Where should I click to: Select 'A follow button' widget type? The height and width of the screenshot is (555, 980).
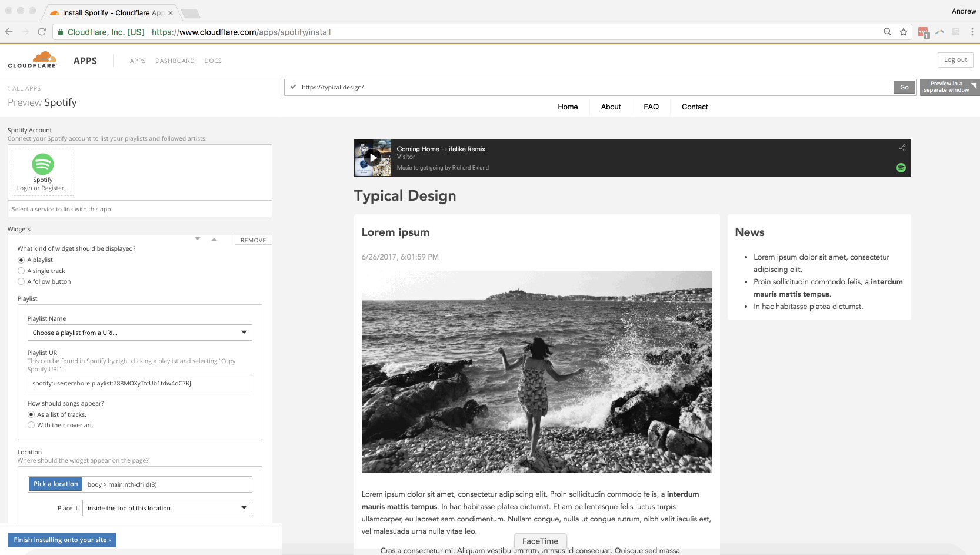(x=21, y=281)
